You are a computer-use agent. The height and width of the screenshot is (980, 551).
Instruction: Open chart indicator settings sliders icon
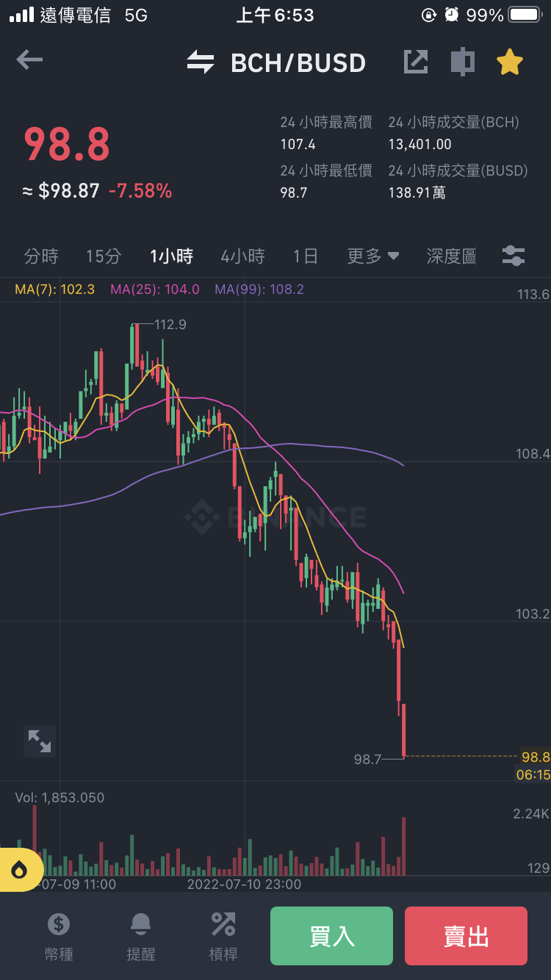coord(514,256)
